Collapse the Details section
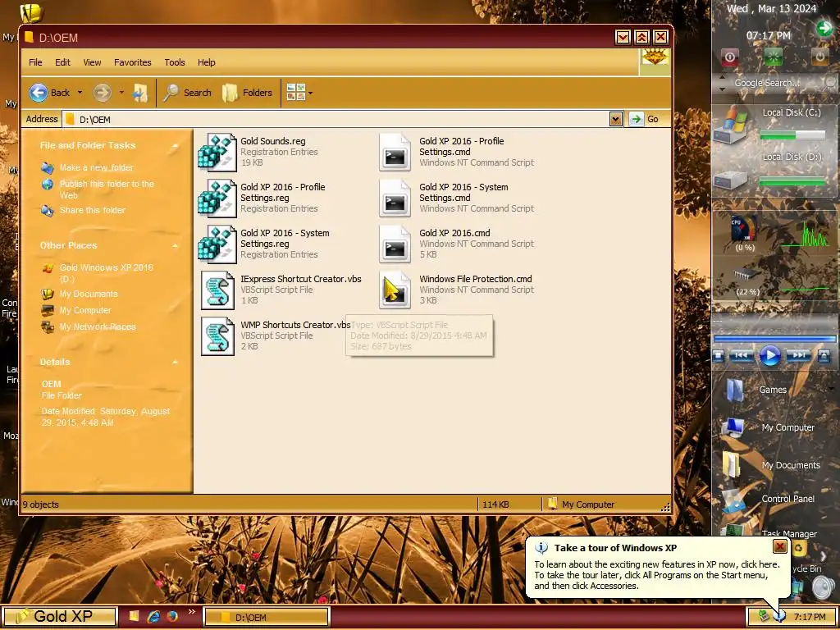This screenshot has width=840, height=630. [x=175, y=362]
